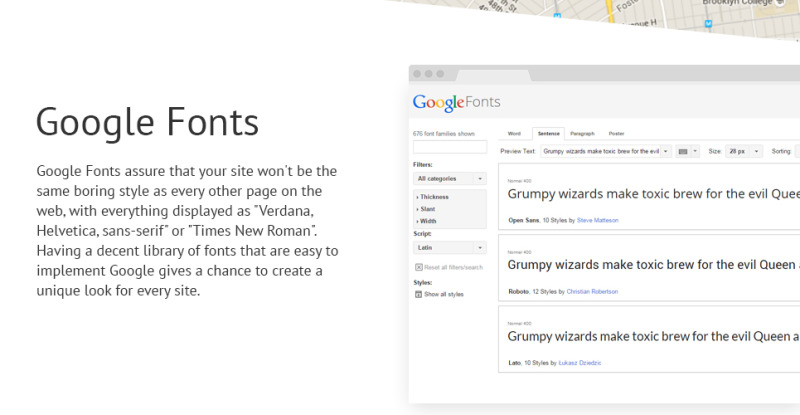Click the Google Fonts logo
800x415 pixels.
(456, 102)
